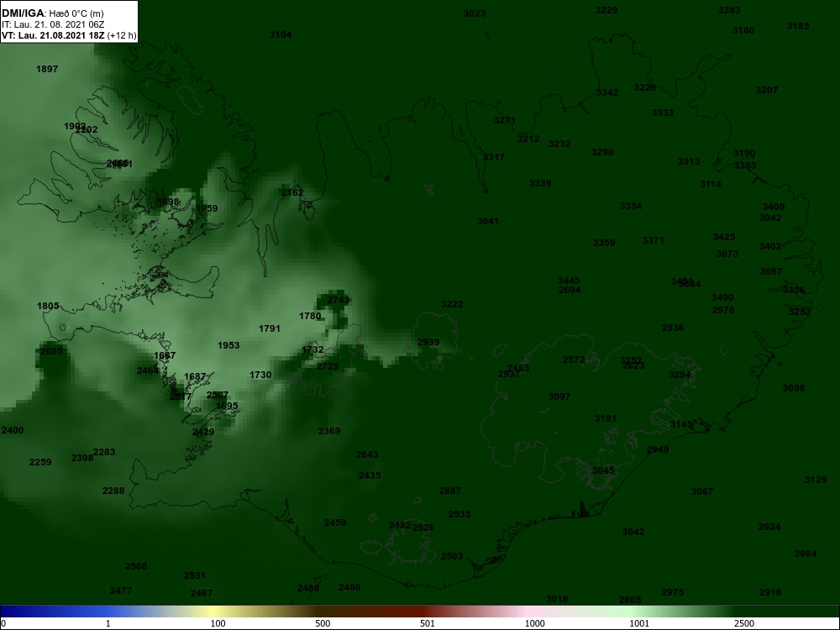This screenshot has width=840, height=630.
Task: Click the 2887 label
Action: pyautogui.click(x=450, y=491)
